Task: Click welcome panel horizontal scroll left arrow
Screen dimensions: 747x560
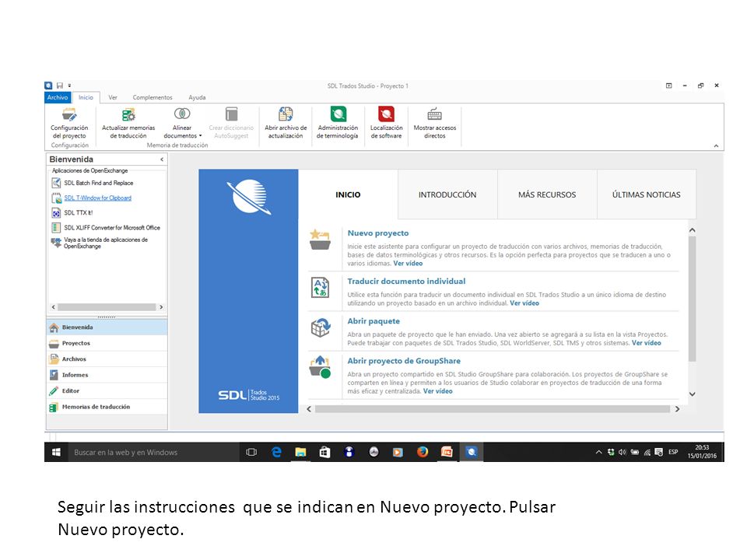Action: pos(309,409)
